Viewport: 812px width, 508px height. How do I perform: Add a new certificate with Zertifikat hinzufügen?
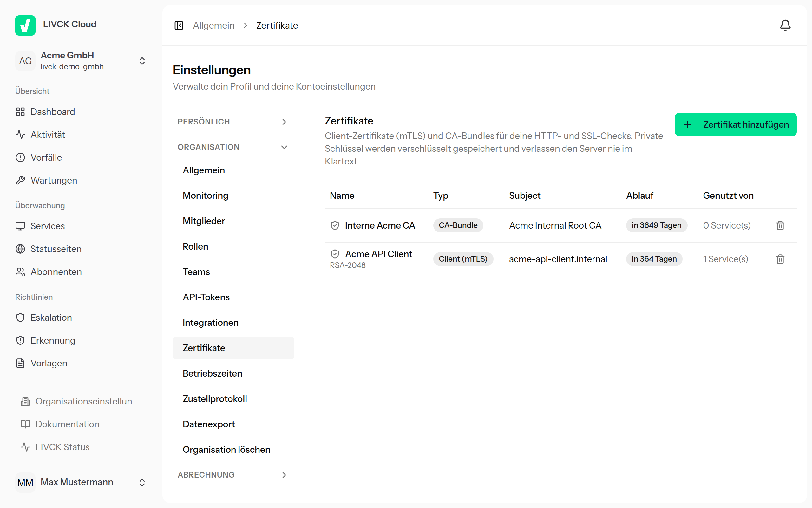point(736,125)
